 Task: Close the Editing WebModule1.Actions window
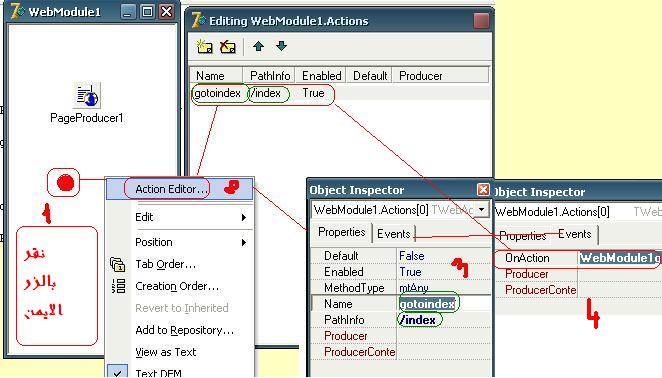[481, 20]
